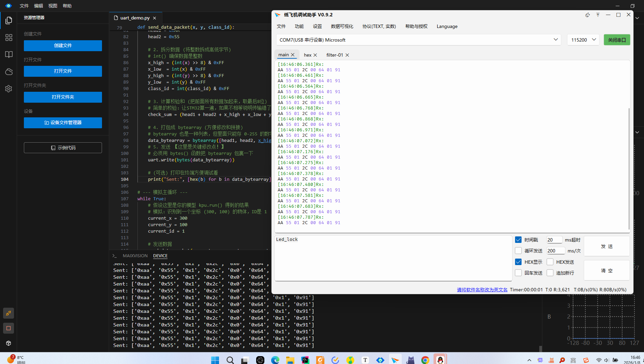Open the 协议(TEXT, 实数) menu

(379, 26)
